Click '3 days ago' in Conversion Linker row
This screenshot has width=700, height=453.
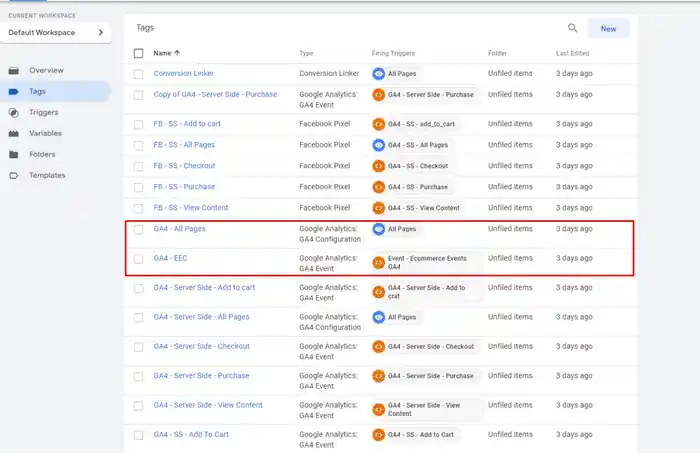tap(574, 73)
